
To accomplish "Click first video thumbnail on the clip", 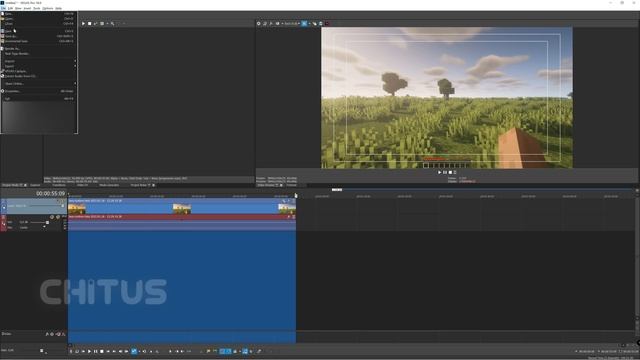I will tap(77, 209).
